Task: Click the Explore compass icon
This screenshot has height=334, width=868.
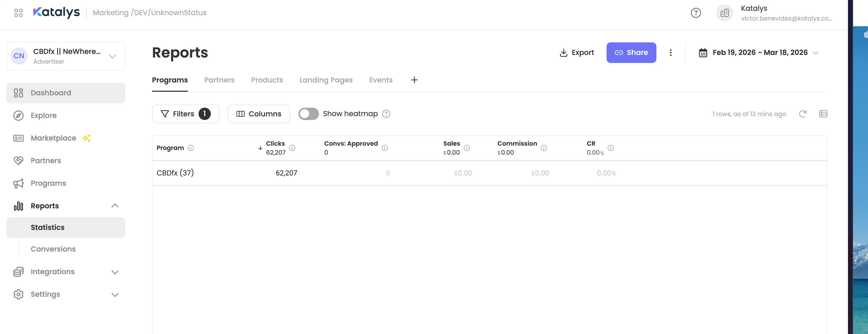Action: [x=18, y=116]
